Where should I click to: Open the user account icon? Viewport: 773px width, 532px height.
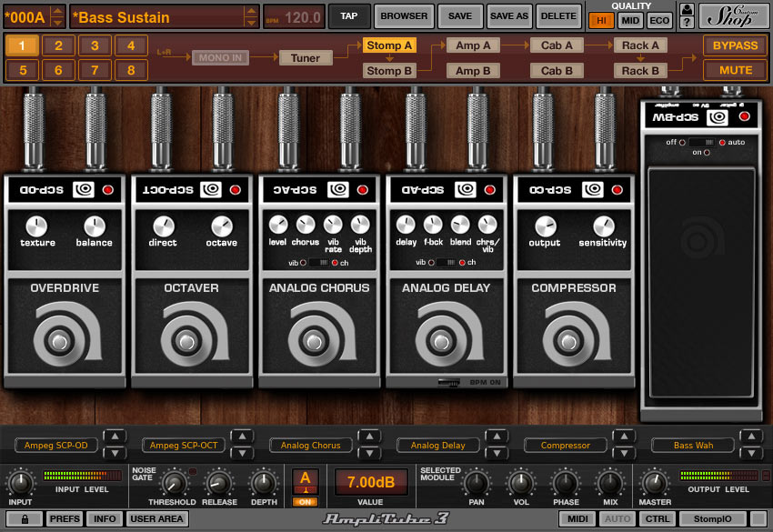click(x=687, y=9)
